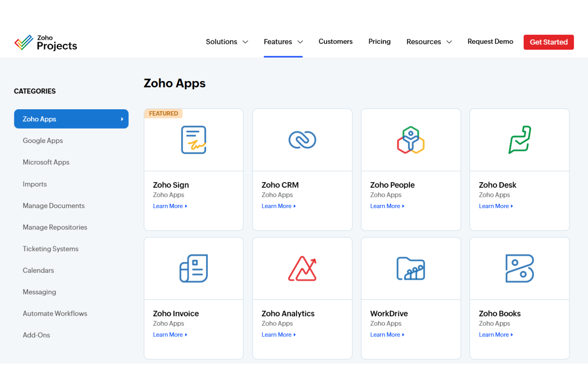Click Learn More under Zoho Invoice
The image size is (588, 392).
170,335
